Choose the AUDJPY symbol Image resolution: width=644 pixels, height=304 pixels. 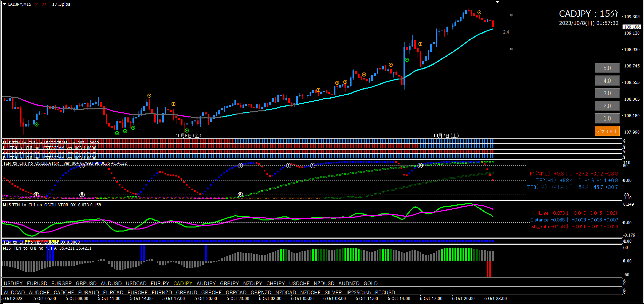[x=206, y=284]
